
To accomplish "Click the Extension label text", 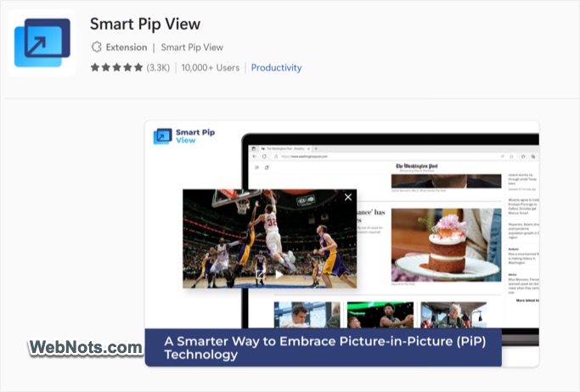I will 127,48.
